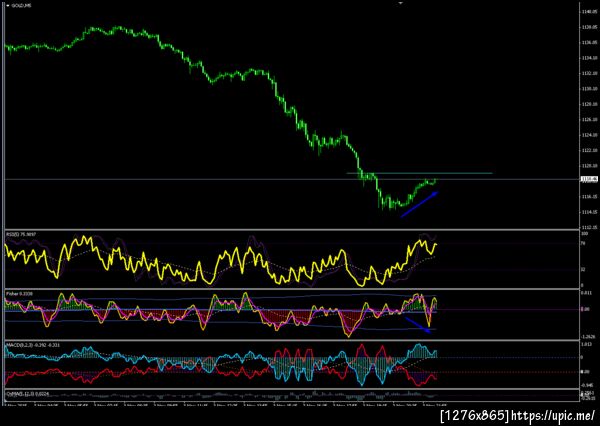This screenshot has height=426, width=600.
Task: Click the 0.811 value on the Fisher scale
Action: 586,293
